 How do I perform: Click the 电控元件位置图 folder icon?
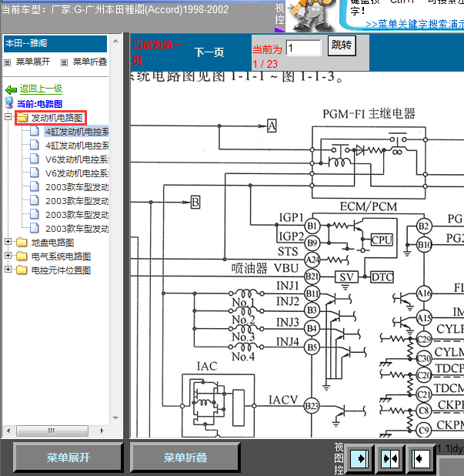point(22,270)
